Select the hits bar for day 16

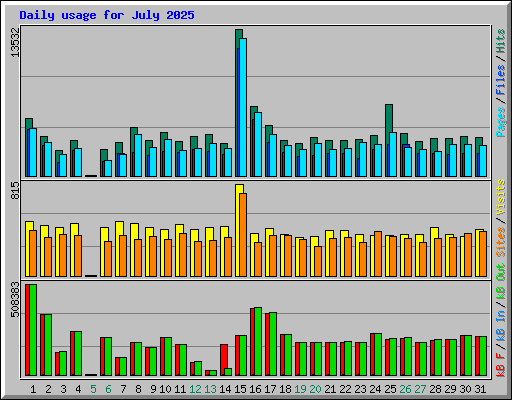pyautogui.click(x=254, y=141)
